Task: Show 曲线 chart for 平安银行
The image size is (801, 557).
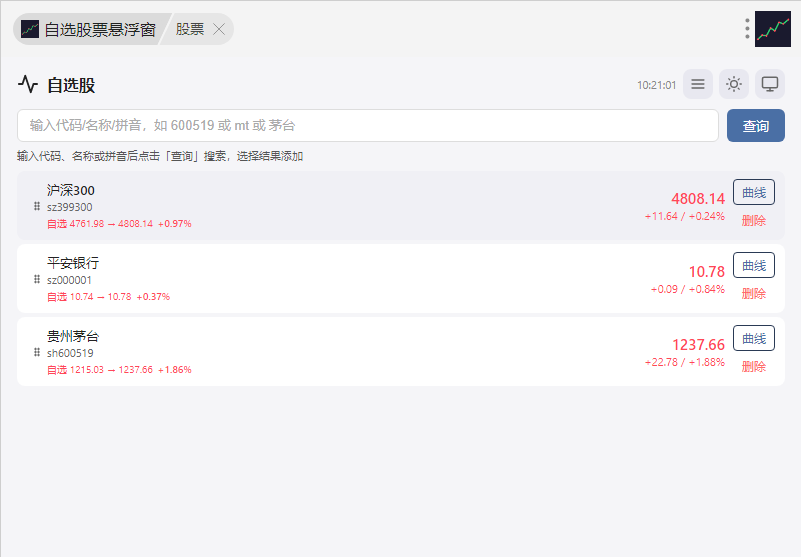Action: tap(753, 265)
